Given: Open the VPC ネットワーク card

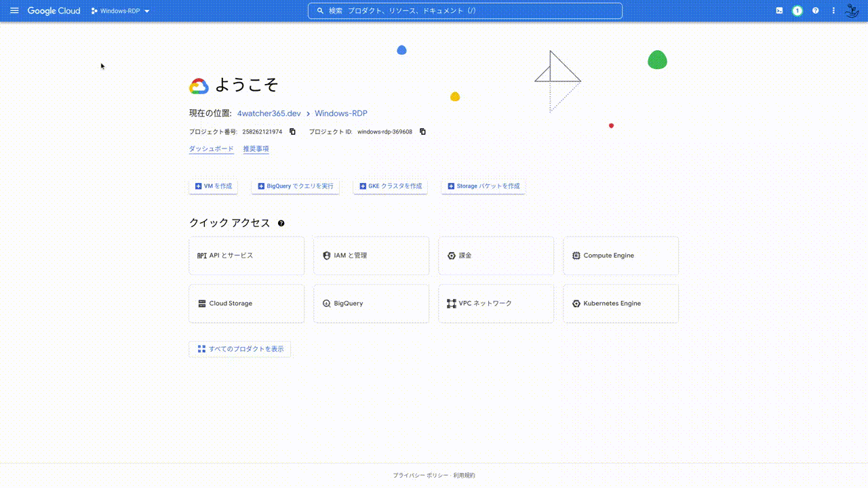Looking at the screenshot, I should point(496,304).
